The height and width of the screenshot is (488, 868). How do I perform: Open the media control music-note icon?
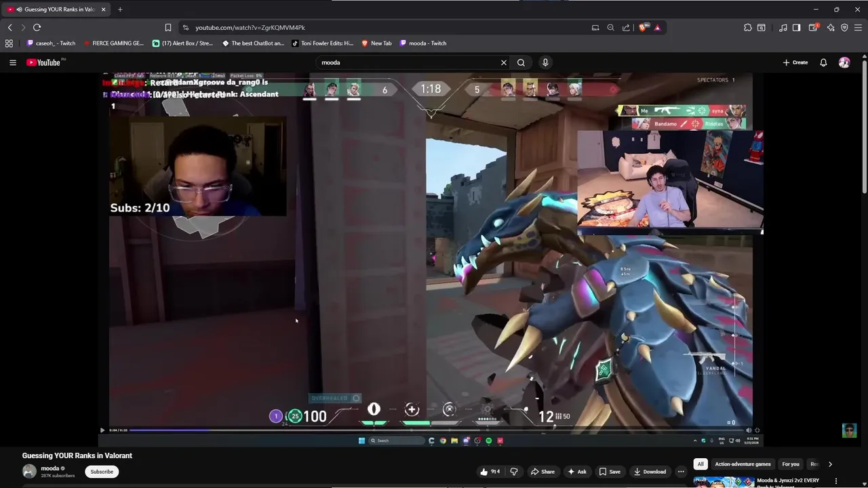coord(783,28)
